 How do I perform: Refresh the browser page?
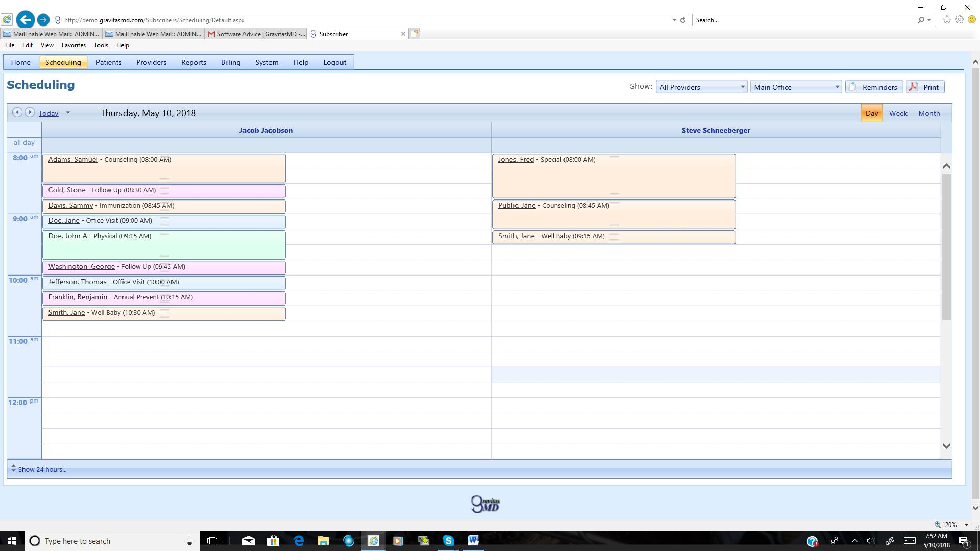(x=683, y=20)
